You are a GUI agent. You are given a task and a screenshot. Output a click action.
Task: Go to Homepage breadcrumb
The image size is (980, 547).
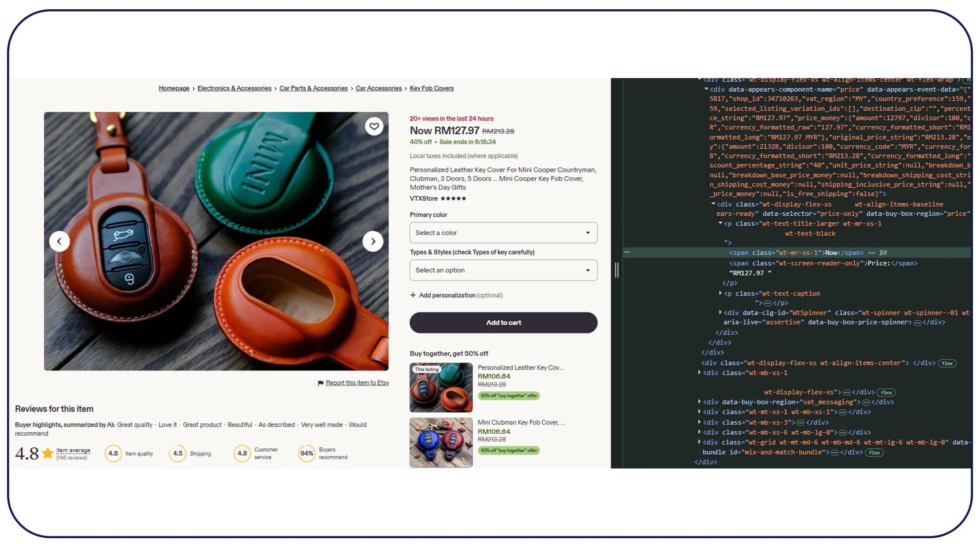pyautogui.click(x=174, y=88)
